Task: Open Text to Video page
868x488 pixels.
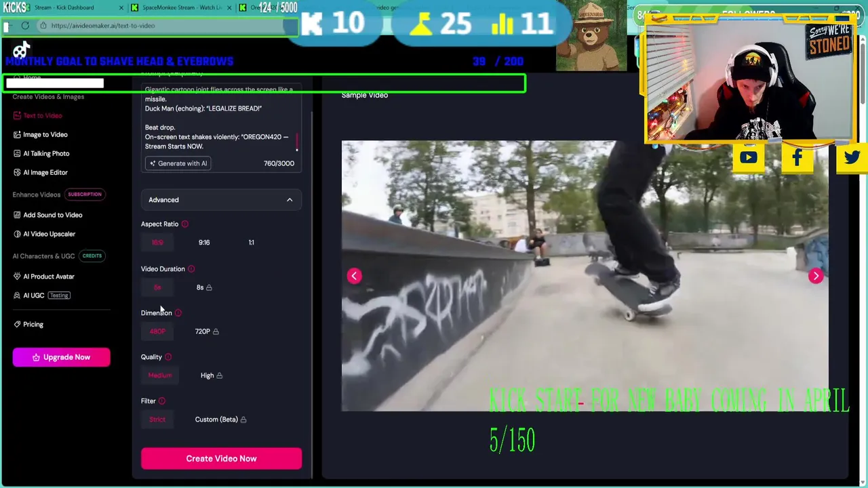Action: pos(43,116)
